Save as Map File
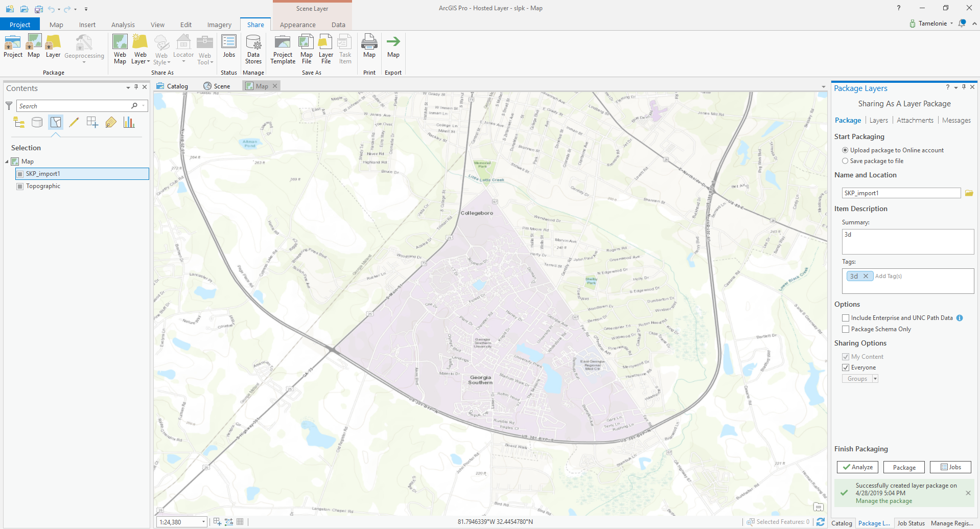The image size is (980, 529). tap(307, 49)
